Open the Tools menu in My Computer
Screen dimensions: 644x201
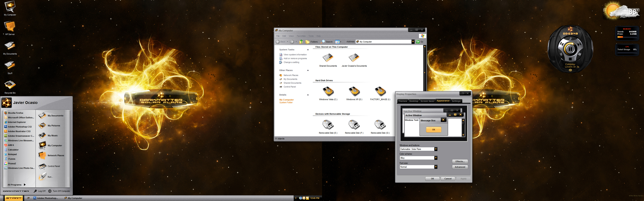tap(311, 36)
